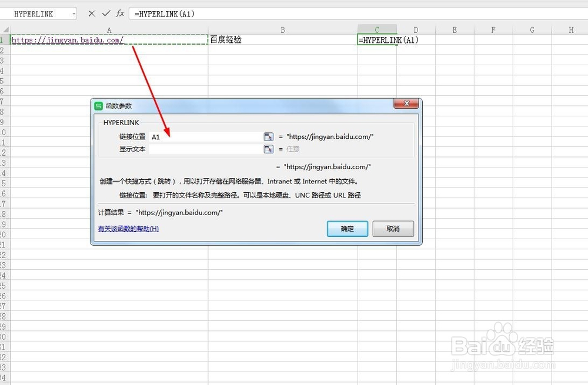The image size is (588, 385).
Task: Select cell A1 containing the baidu URL
Action: 109,39
